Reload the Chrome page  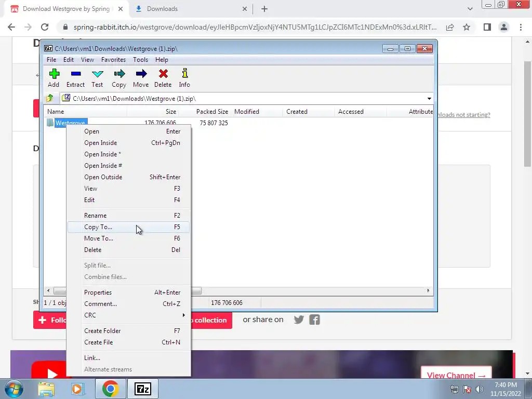point(45,27)
